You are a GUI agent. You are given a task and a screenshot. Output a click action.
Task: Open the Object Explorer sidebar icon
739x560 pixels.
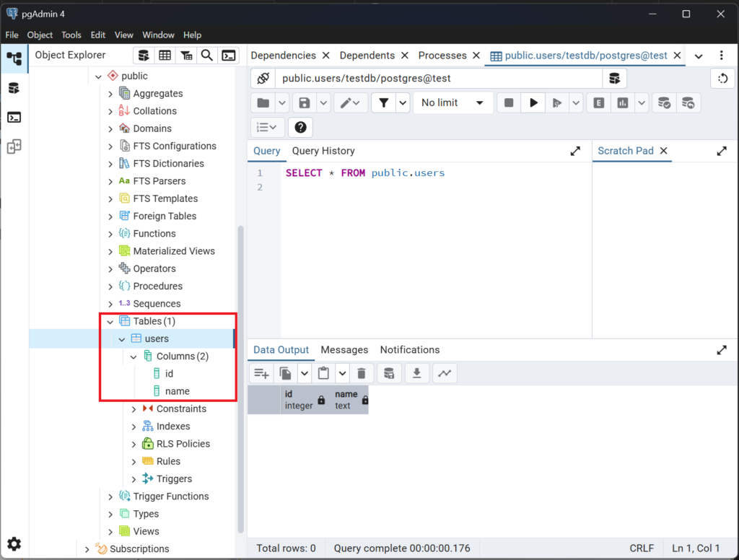tap(14, 59)
